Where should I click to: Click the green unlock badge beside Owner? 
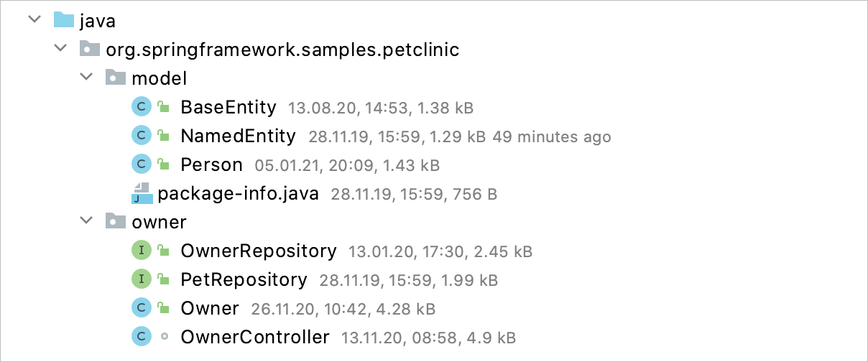point(164,309)
